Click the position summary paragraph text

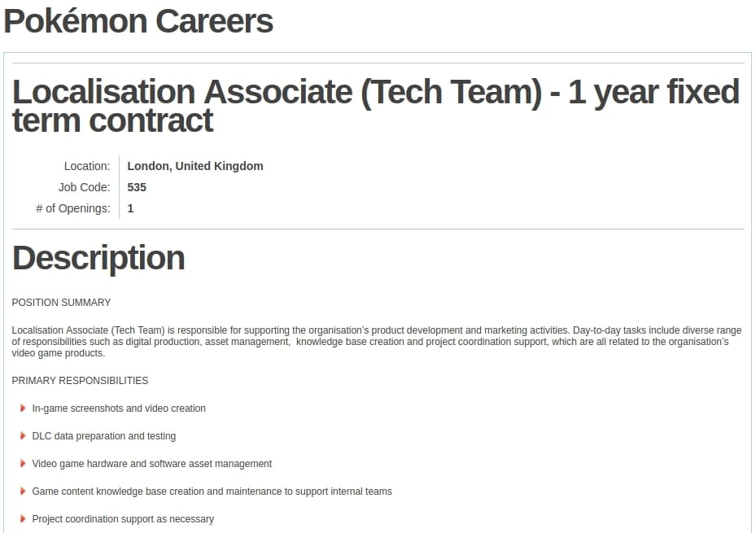pos(377,342)
